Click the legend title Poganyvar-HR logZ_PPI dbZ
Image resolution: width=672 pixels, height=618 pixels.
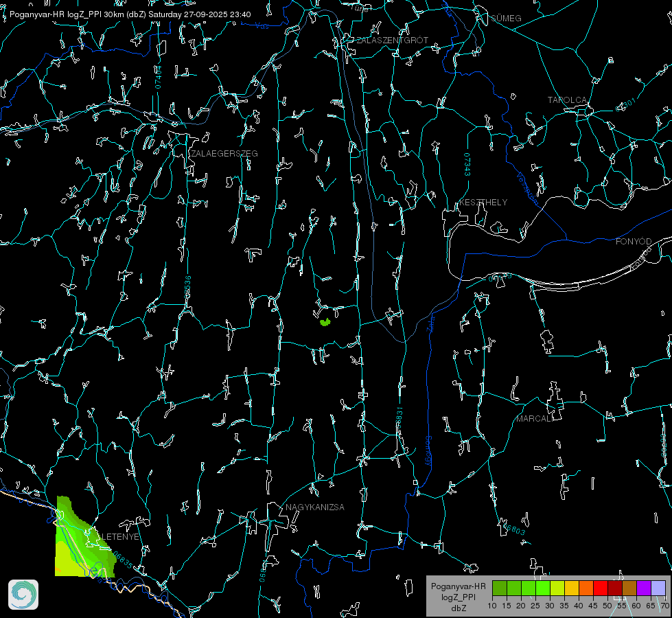pos(458,597)
